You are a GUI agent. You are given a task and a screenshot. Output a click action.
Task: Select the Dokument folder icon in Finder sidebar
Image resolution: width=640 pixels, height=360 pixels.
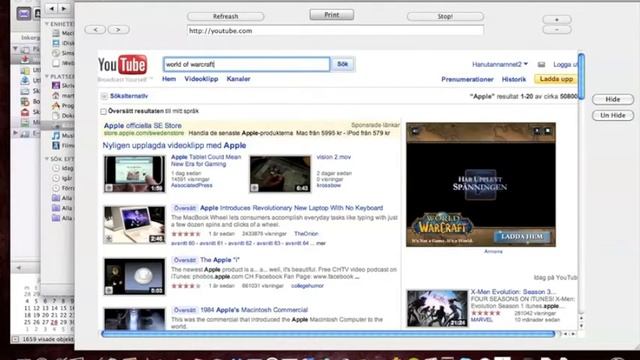click(56, 116)
